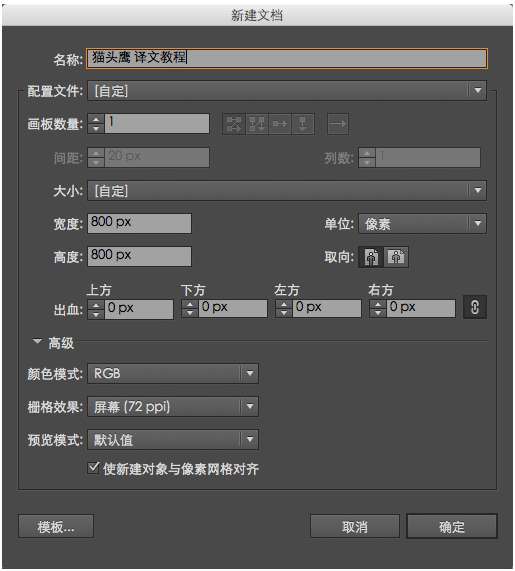
Task: Click the 确定 OK button
Action: [x=452, y=526]
